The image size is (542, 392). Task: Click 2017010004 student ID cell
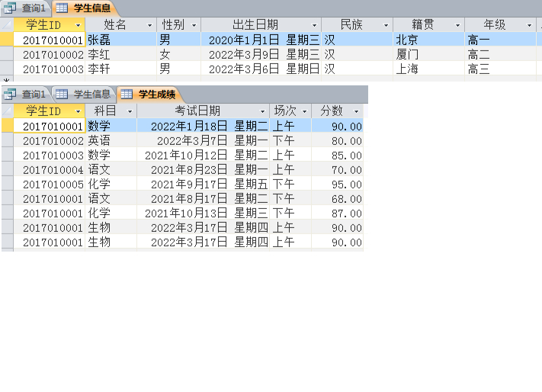(x=50, y=169)
